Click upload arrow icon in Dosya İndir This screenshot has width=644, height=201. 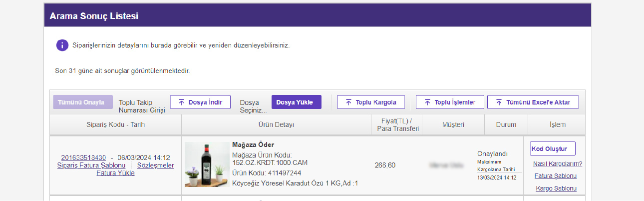point(181,102)
